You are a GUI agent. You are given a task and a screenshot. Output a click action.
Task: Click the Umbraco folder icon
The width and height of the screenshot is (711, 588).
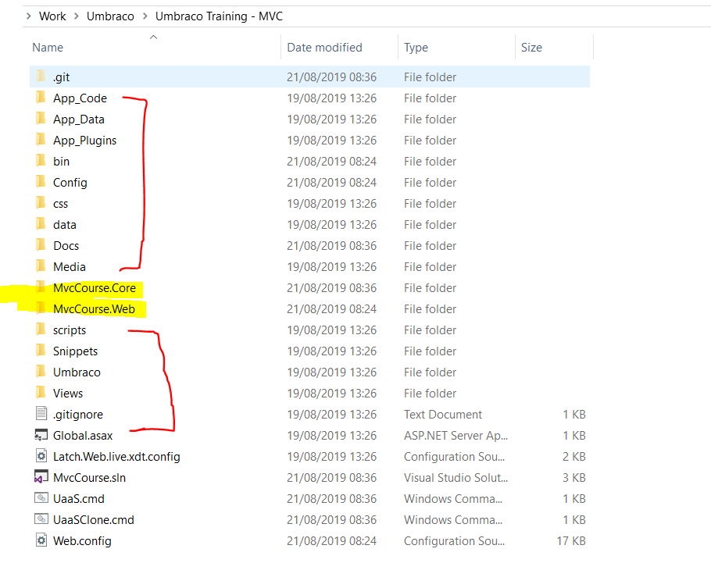point(41,371)
